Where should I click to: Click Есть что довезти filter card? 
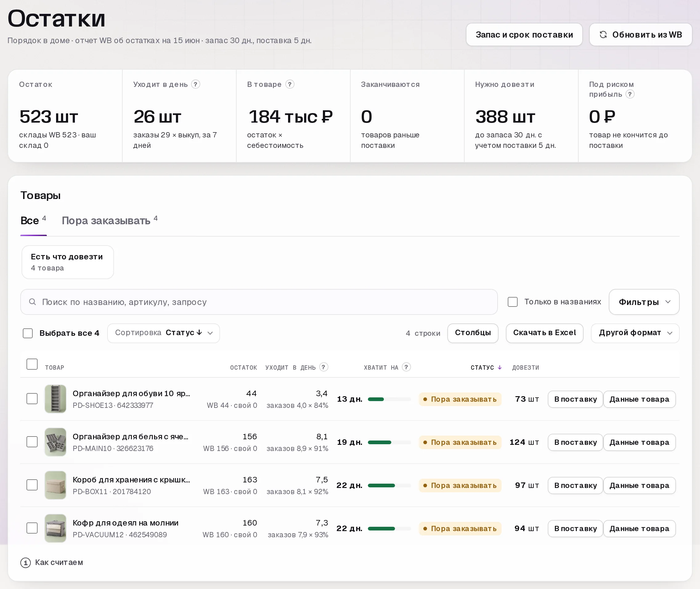tap(68, 262)
